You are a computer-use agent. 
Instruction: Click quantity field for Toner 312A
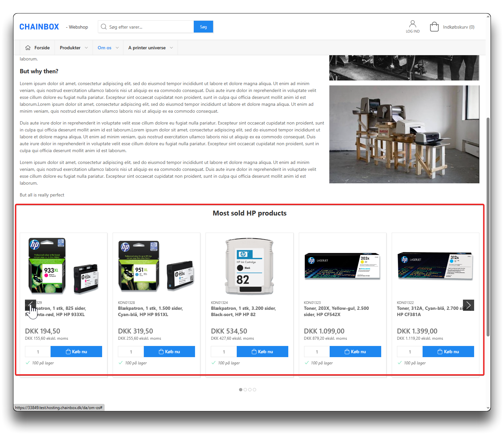(x=410, y=352)
